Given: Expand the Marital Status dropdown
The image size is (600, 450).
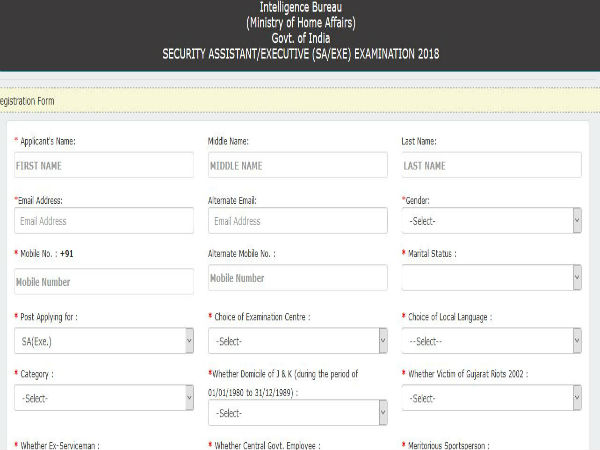Looking at the screenshot, I should tap(492, 277).
